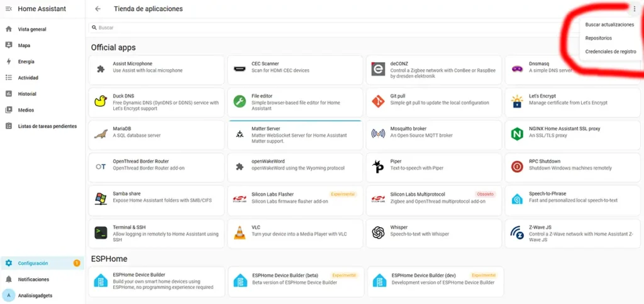644x304 pixels.
Task: Click the back arrow beside Tienda de aplicaciones
Action: (x=97, y=9)
